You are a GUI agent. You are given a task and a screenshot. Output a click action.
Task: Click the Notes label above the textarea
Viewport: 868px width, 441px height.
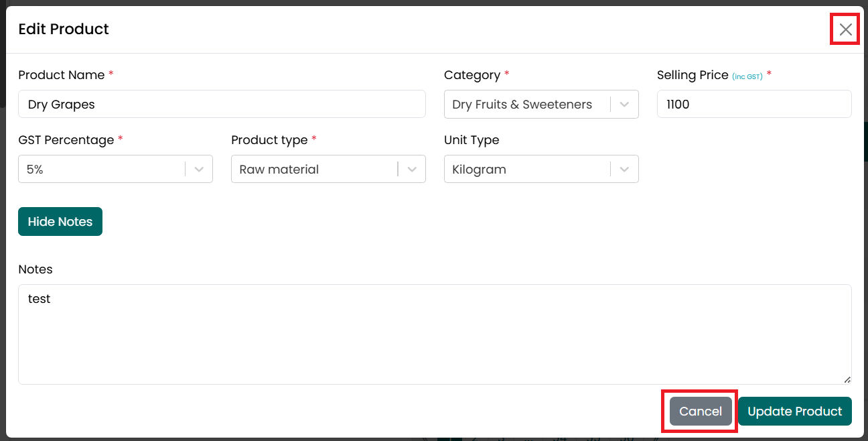pos(35,269)
